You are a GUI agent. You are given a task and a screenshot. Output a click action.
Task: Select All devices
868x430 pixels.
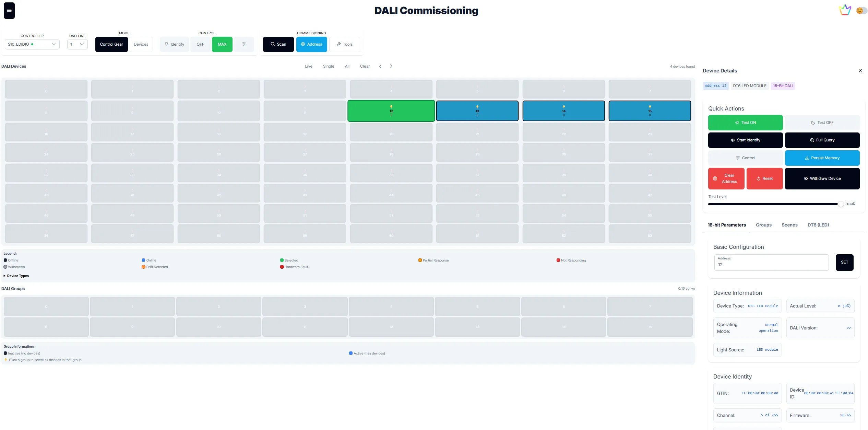tap(347, 66)
